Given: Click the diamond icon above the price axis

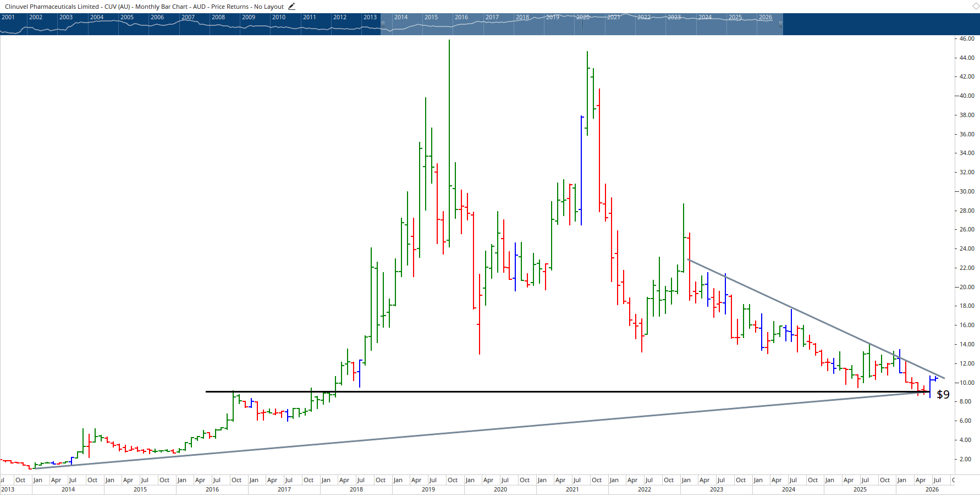Looking at the screenshot, I should coord(976,7).
